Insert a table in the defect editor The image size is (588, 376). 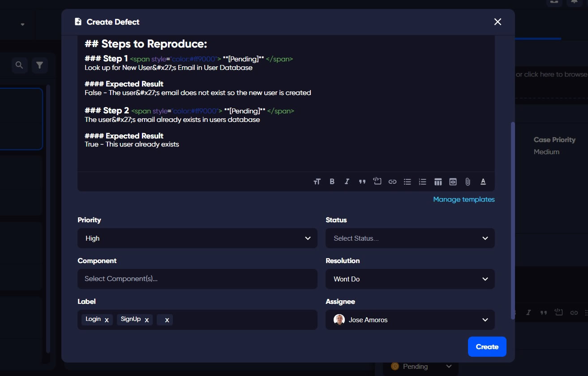click(x=438, y=182)
